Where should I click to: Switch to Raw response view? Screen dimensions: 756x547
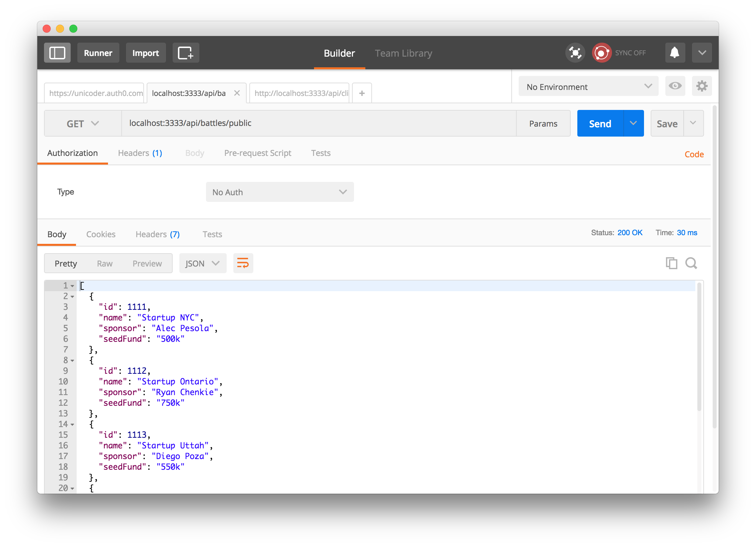tap(104, 263)
